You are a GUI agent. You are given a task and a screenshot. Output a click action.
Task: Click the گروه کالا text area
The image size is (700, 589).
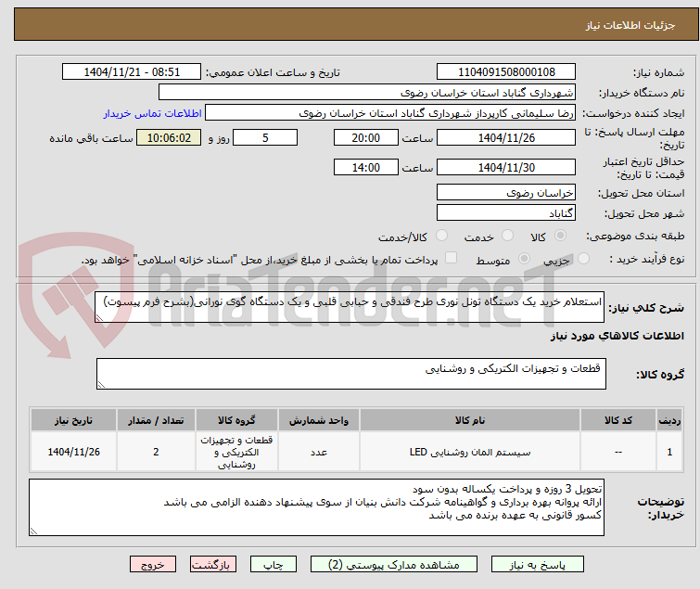(351, 374)
